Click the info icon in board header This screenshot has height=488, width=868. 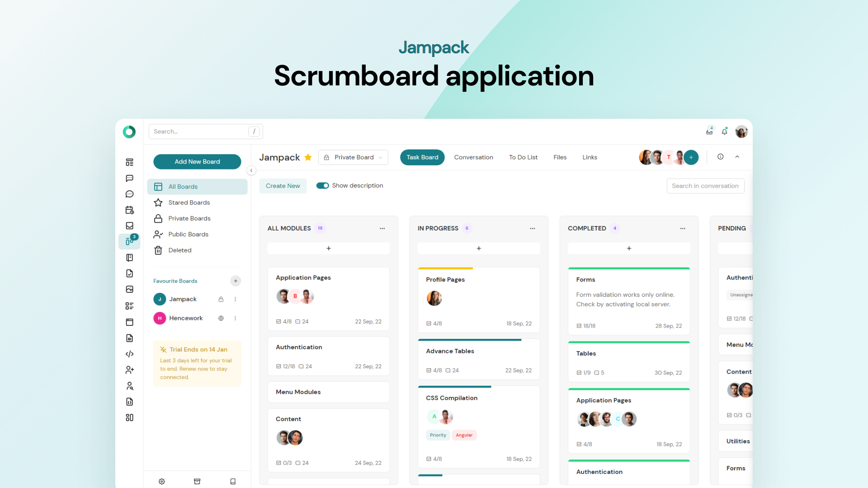pos(721,157)
